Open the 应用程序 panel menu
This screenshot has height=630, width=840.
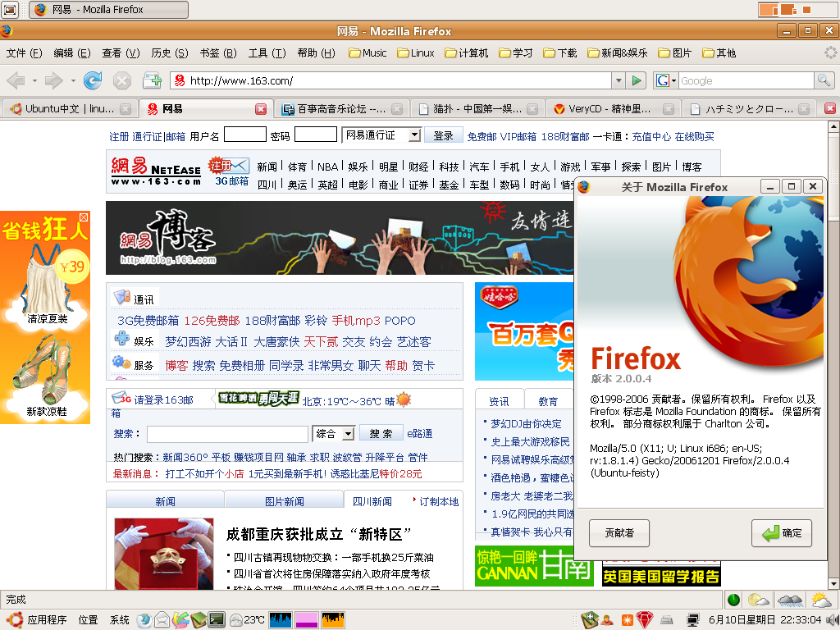click(x=38, y=620)
